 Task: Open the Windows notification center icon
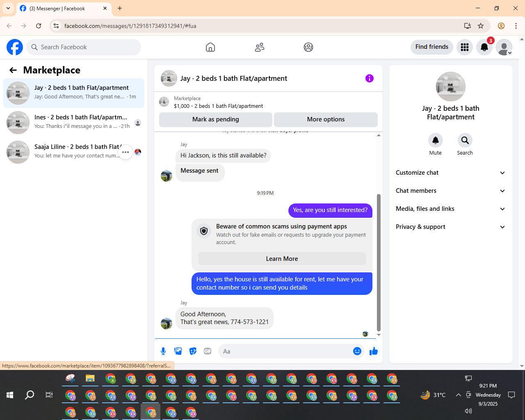[x=511, y=395]
